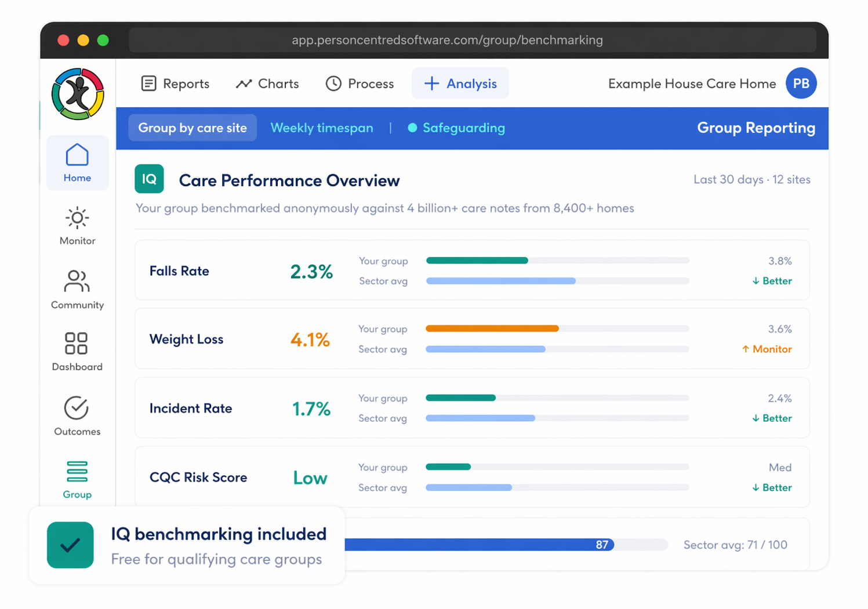The width and height of the screenshot is (868, 609).
Task: Click the Med sector value
Action: point(780,468)
